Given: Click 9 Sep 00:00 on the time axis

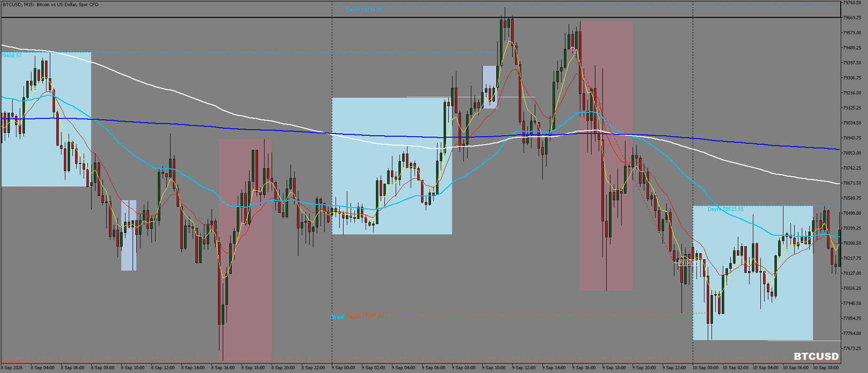Looking at the screenshot, I should 344,368.
